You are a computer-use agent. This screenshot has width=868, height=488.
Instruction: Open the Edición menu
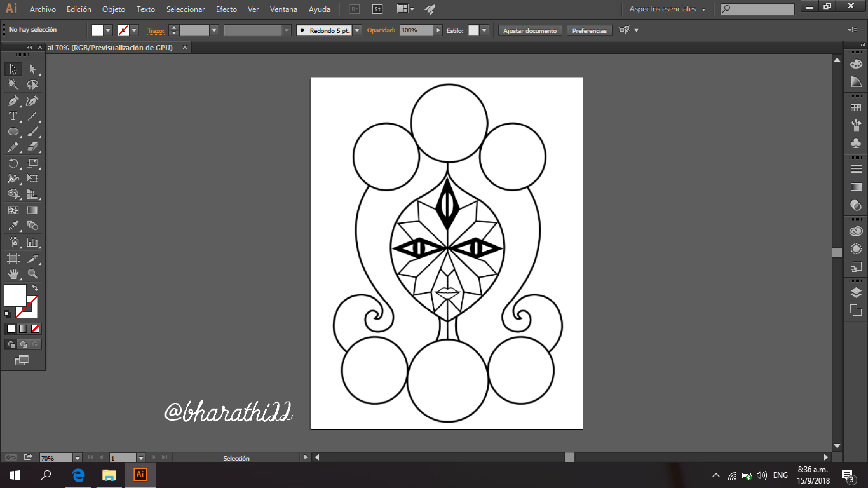(79, 9)
